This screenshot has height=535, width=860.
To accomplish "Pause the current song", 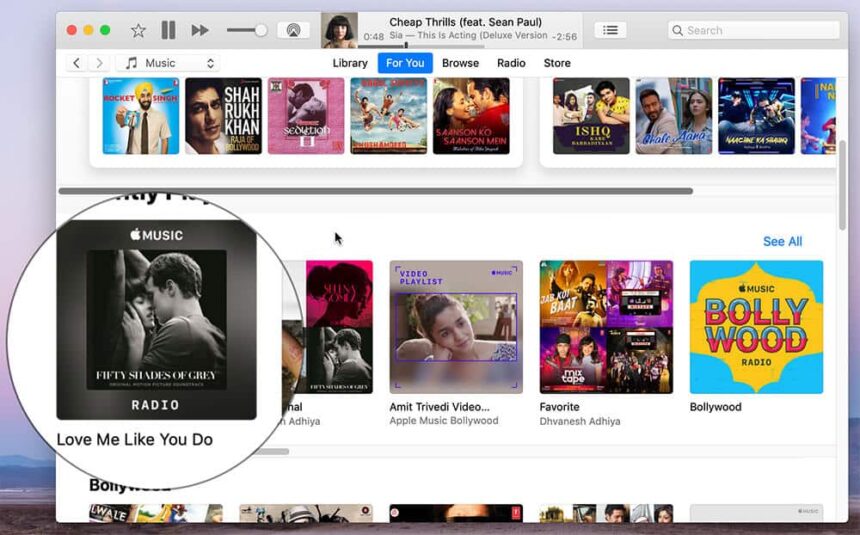I will pos(168,30).
